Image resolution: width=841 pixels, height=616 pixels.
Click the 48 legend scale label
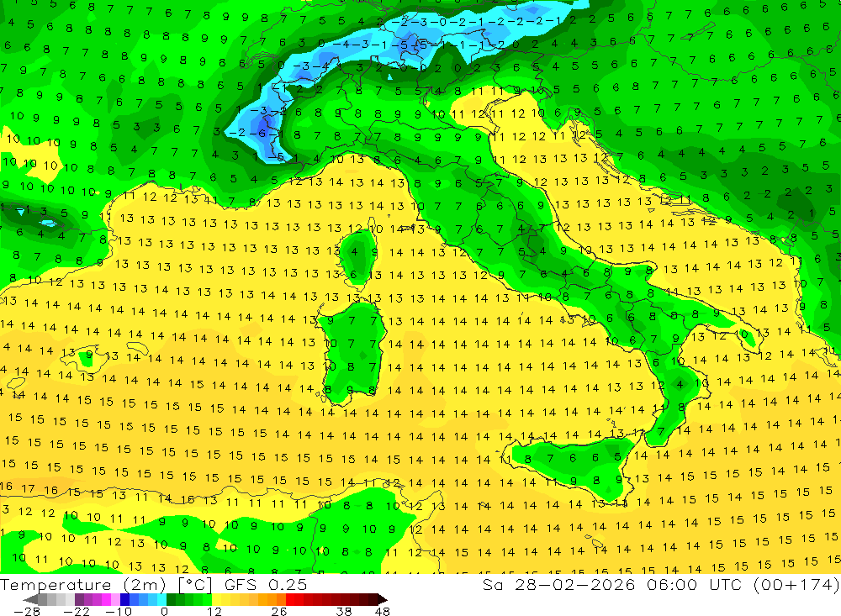pos(382,611)
